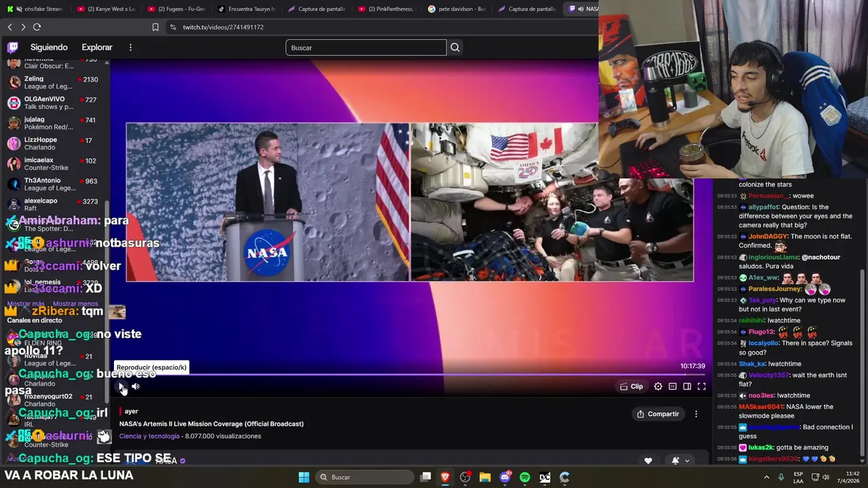868x488 pixels.
Task: Reload the page with the refresh icon
Action: pyautogui.click(x=37, y=27)
